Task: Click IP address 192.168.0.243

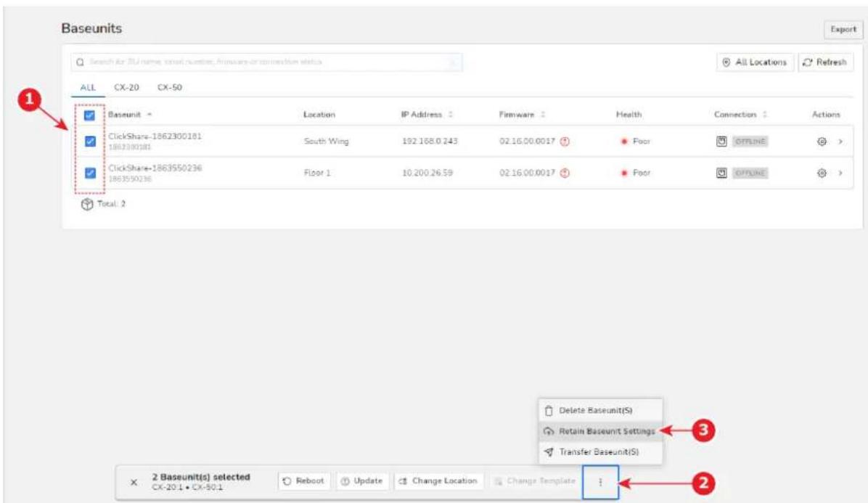Action: [x=430, y=142]
